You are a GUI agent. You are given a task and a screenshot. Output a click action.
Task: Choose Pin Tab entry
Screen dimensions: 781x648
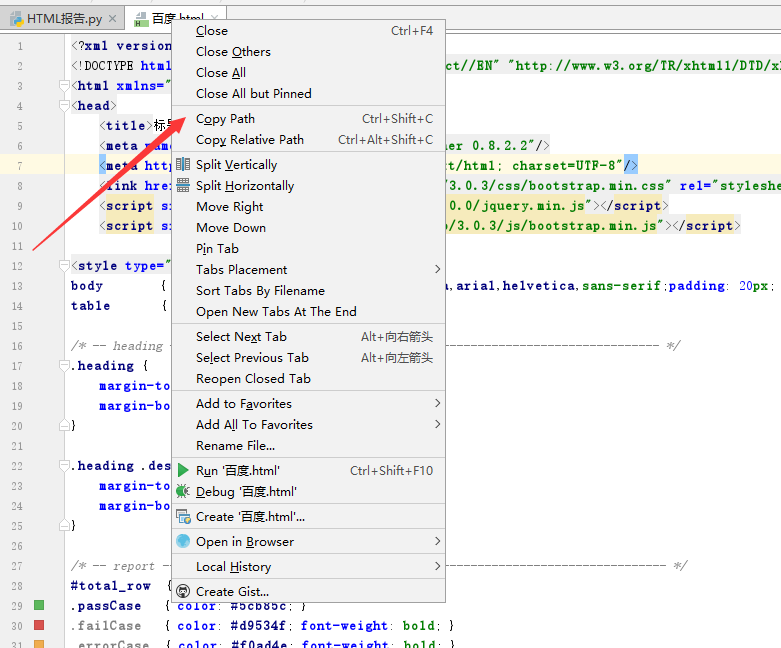308,249
